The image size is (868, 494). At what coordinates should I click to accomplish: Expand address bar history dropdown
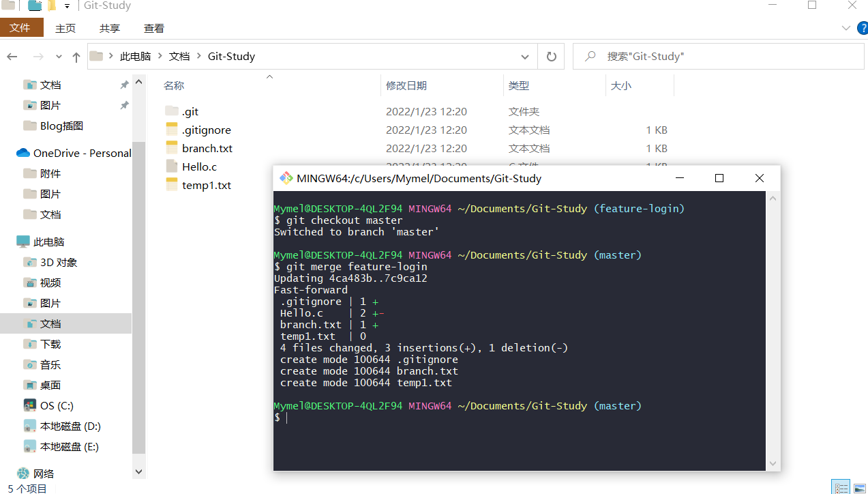(525, 57)
